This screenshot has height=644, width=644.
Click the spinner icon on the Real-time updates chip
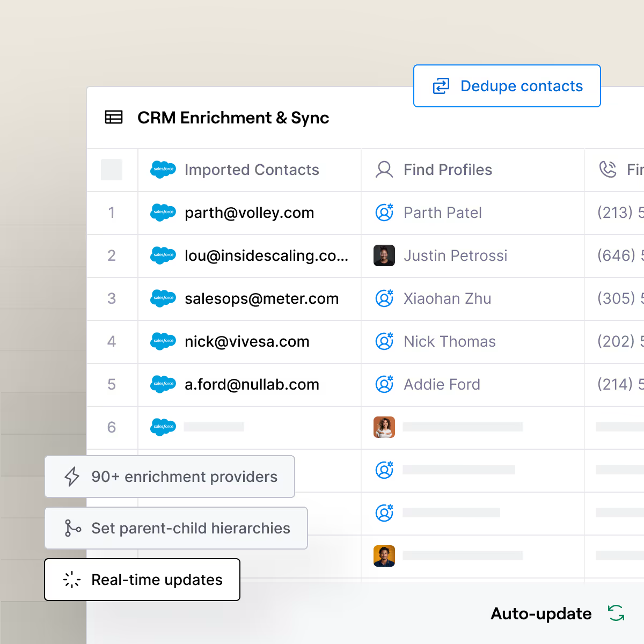pyautogui.click(x=71, y=580)
